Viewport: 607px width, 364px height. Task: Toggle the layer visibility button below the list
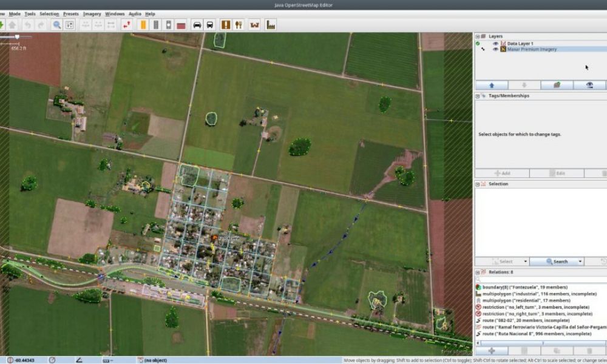tap(589, 85)
